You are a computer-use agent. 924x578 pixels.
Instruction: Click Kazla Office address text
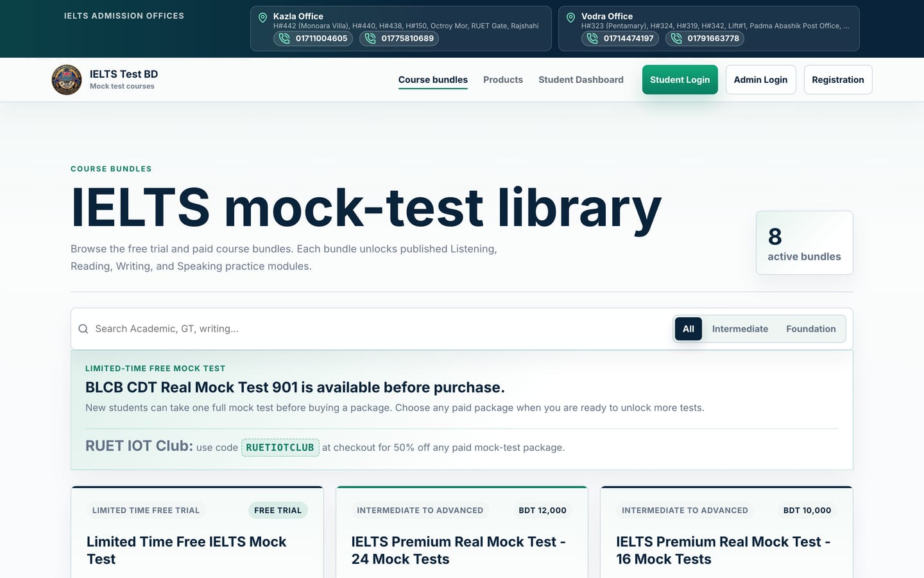406,26
